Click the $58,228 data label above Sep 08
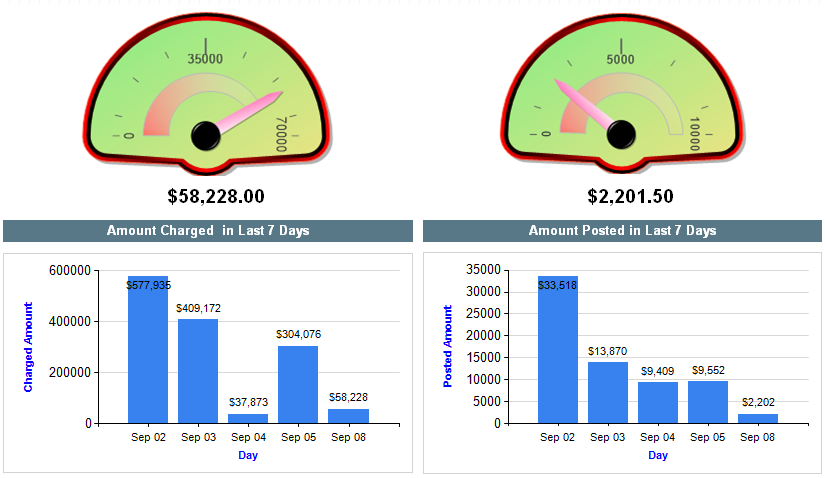 click(x=348, y=397)
